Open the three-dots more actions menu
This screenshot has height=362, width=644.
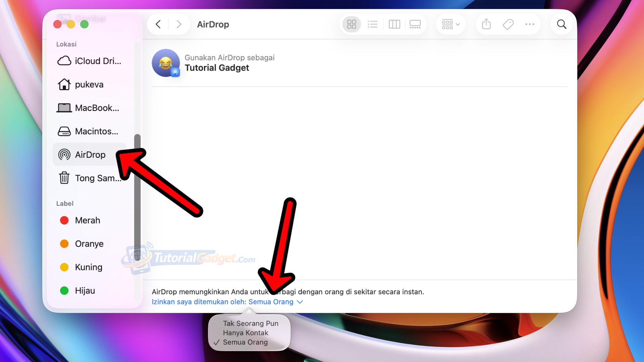530,24
